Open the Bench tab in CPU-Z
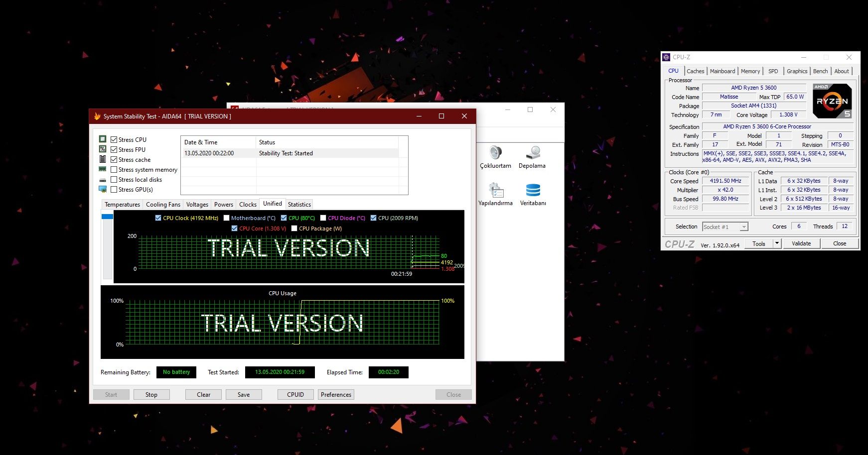 coord(821,71)
